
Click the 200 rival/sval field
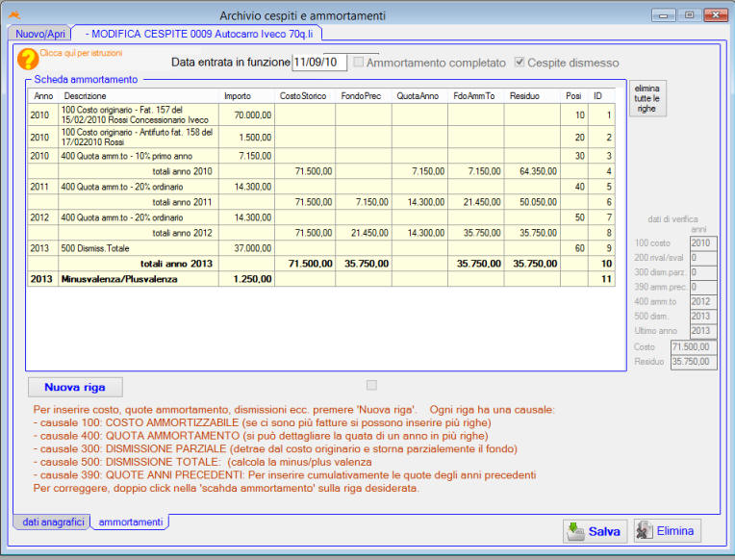point(703,258)
